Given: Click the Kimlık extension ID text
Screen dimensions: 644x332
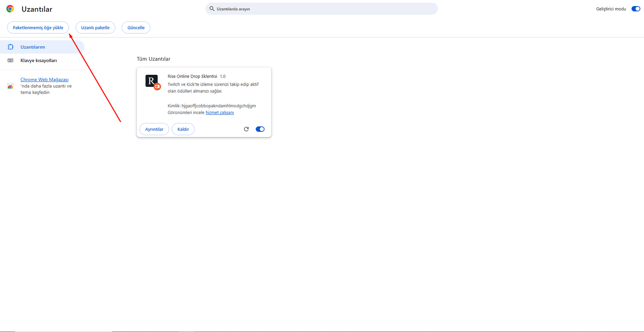Looking at the screenshot, I should [x=212, y=106].
